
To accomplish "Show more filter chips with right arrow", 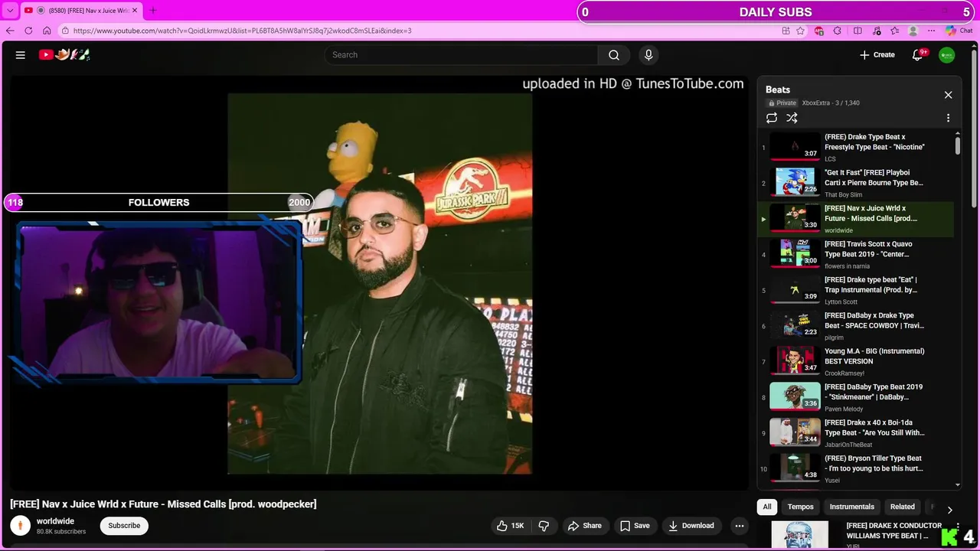I will pyautogui.click(x=949, y=510).
